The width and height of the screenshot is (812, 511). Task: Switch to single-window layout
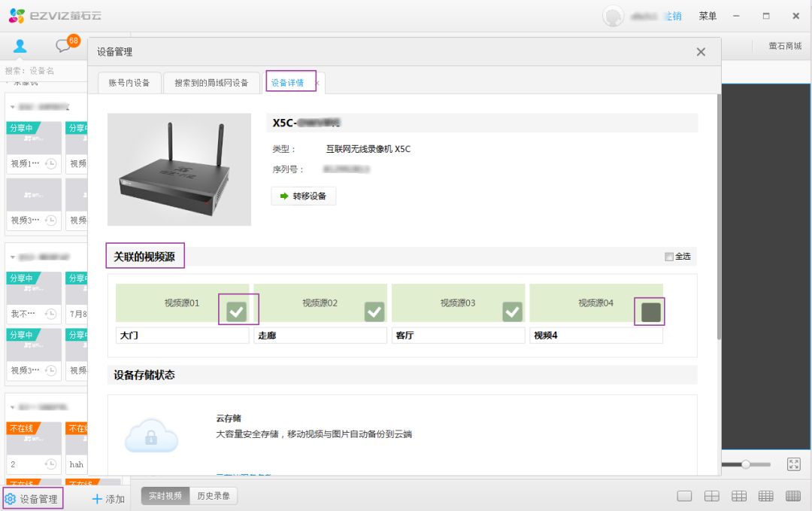point(684,496)
